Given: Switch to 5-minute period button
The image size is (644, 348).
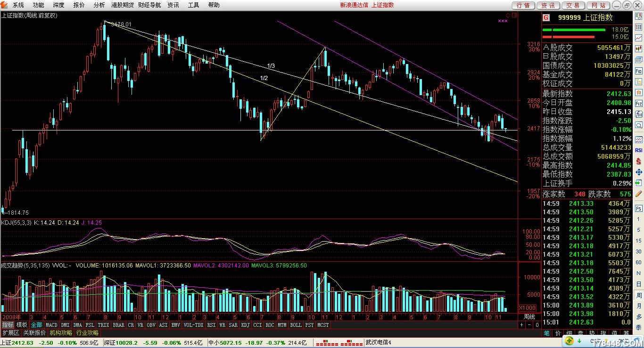Looking at the screenshot, I should pos(638,230).
